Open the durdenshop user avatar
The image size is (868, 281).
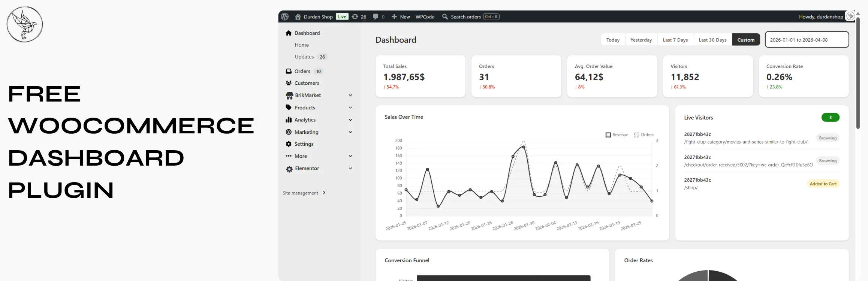coord(850,16)
